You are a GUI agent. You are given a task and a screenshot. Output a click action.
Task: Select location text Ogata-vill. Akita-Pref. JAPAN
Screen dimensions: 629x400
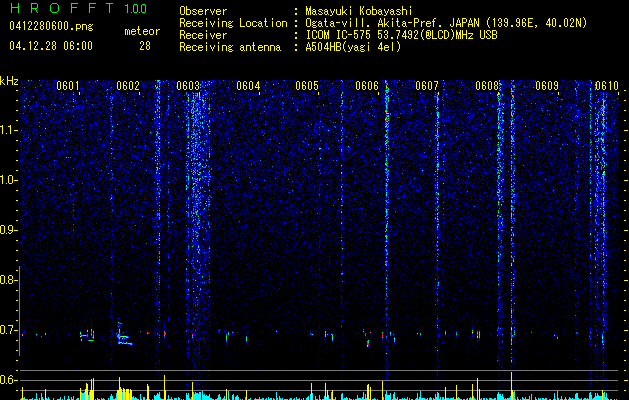[x=392, y=23]
